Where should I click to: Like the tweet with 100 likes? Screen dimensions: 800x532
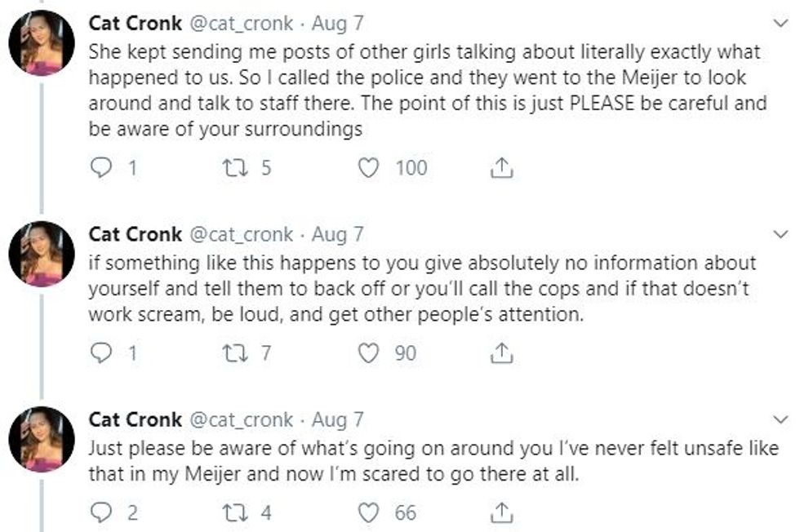pos(370,168)
